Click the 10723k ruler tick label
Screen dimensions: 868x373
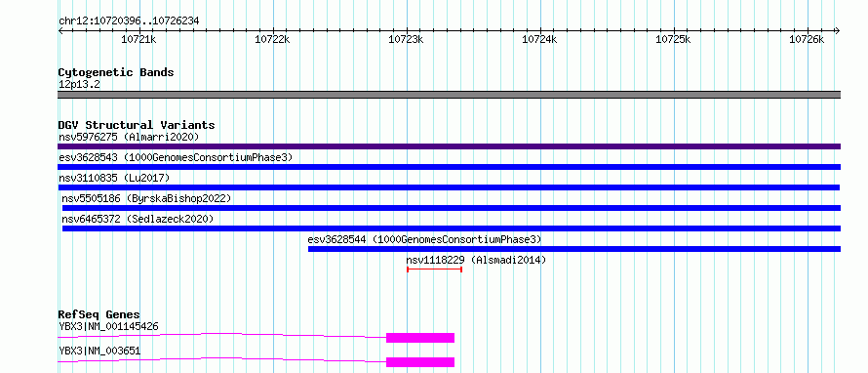(x=407, y=39)
